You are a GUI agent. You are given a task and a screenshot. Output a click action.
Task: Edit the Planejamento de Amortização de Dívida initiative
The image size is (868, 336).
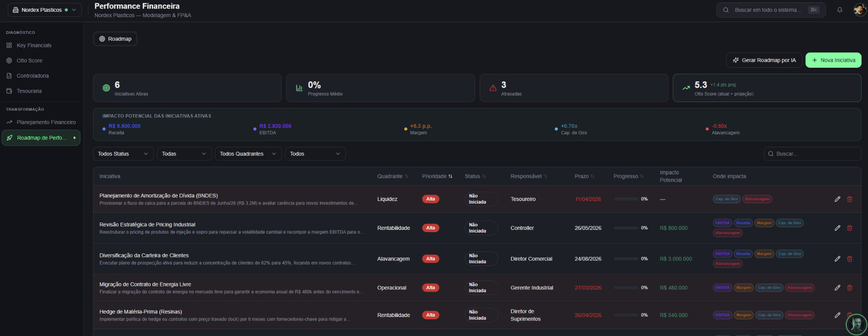pyautogui.click(x=837, y=199)
